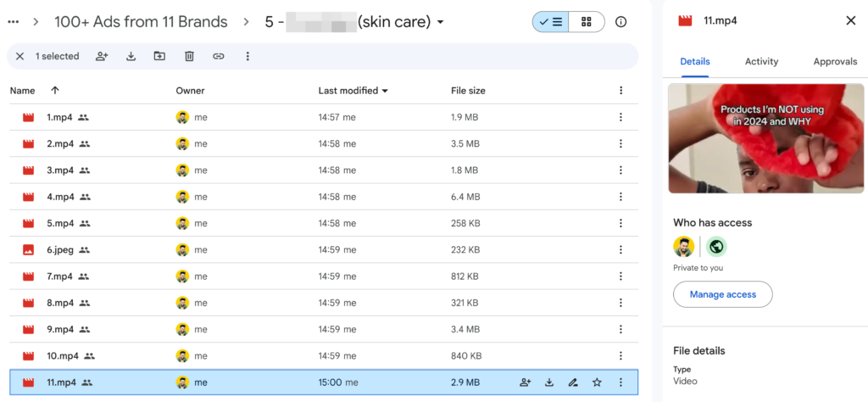
Task: Open more options for 11.mp4 row
Action: [620, 382]
